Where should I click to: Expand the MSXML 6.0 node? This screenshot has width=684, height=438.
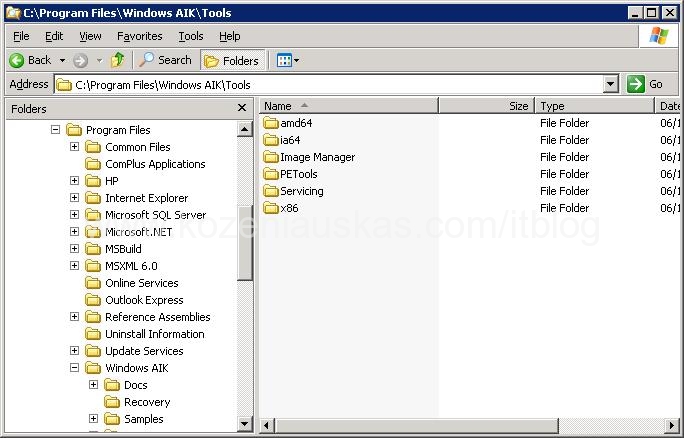(x=75, y=266)
